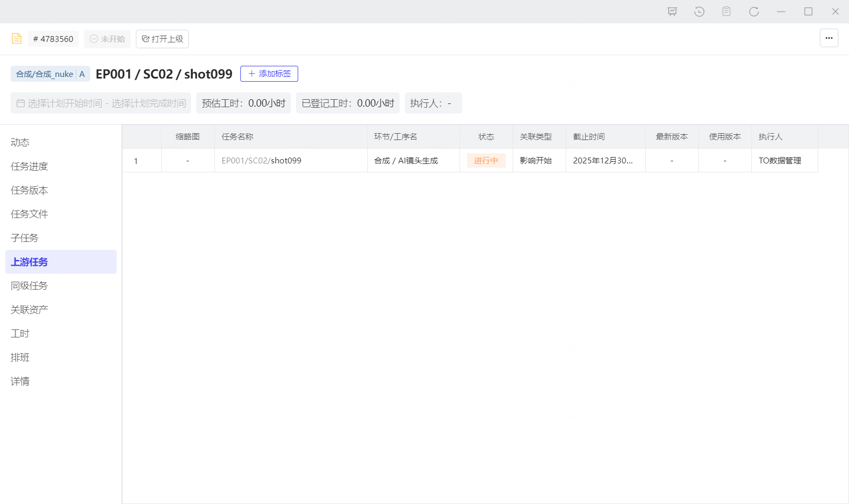Open the planned start and end date picker
The height and width of the screenshot is (504, 849).
click(101, 103)
